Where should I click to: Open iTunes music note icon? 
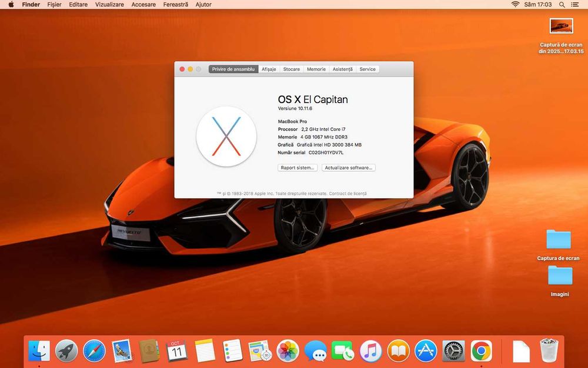[370, 351]
